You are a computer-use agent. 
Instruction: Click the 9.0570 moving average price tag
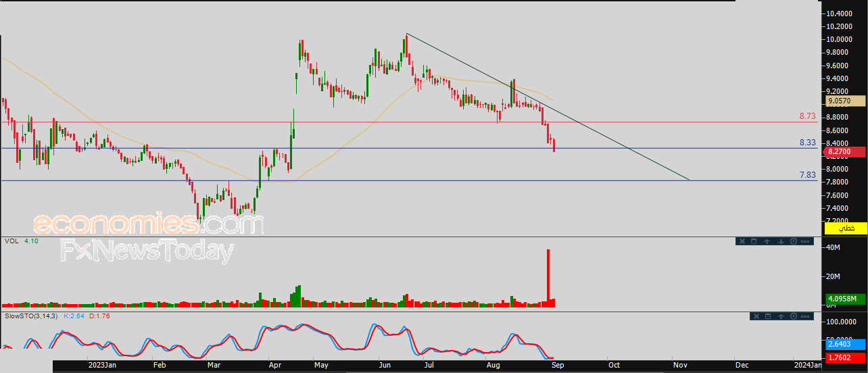(845, 101)
